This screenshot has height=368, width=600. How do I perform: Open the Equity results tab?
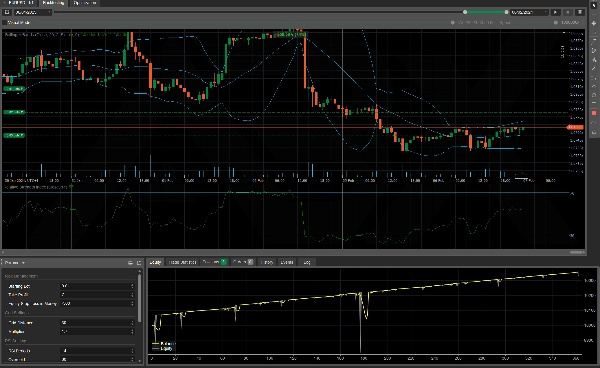(155, 262)
